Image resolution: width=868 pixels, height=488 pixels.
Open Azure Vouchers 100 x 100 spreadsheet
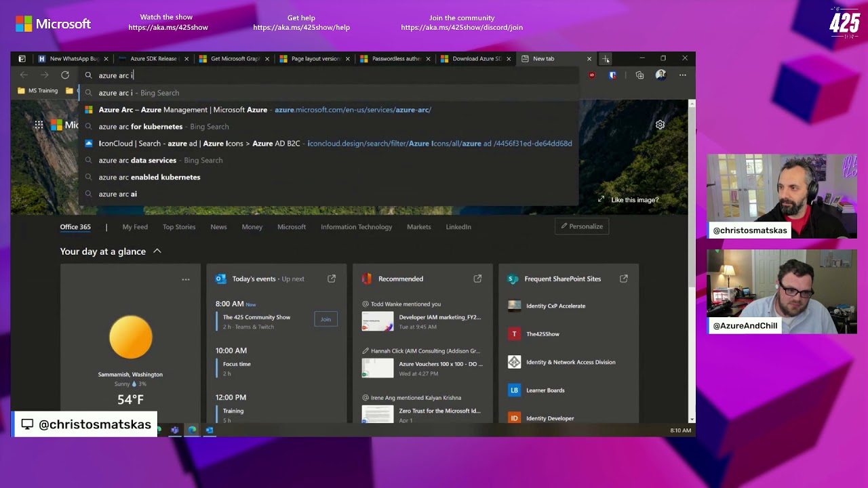(x=422, y=368)
